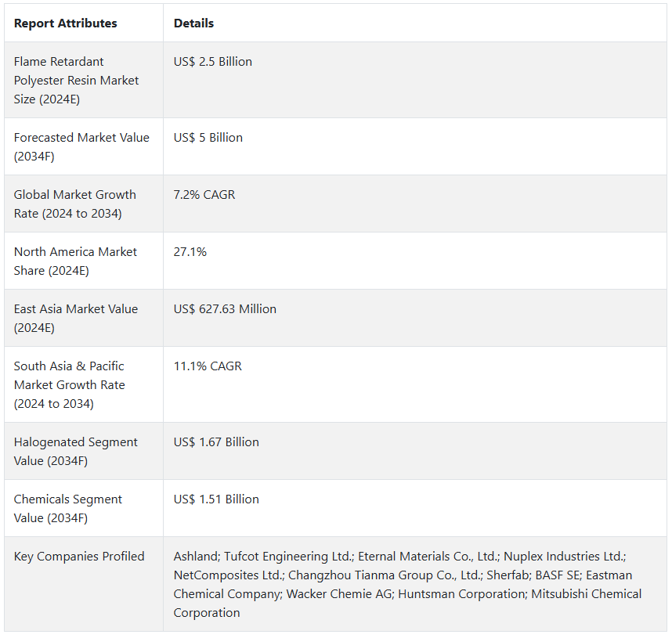This screenshot has width=672, height=638.
Task: Click the companies list starting with Ashland
Action: click(407, 584)
